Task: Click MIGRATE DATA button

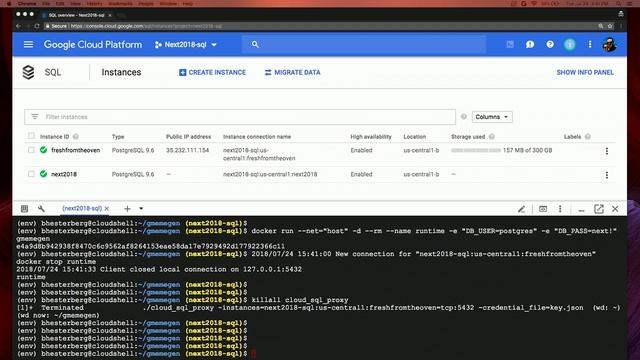Action: point(292,72)
